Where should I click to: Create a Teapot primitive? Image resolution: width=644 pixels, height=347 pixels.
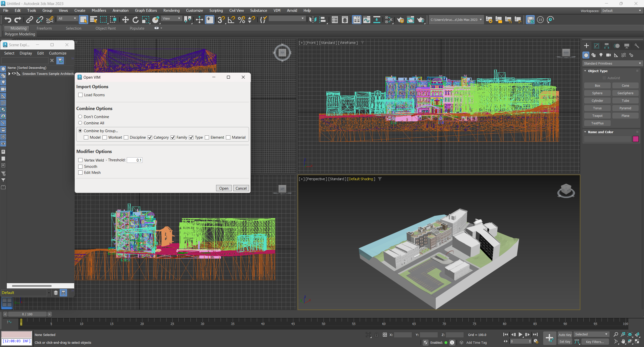tap(597, 116)
